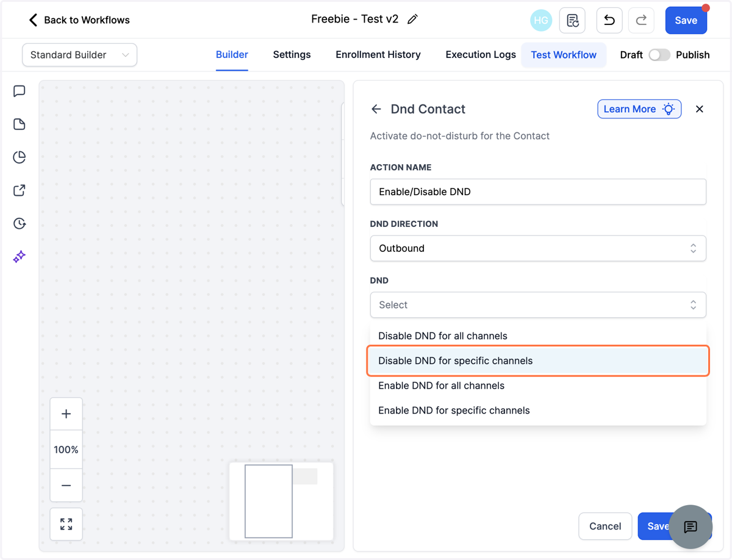The height and width of the screenshot is (560, 732).
Task: Close the Dnd Contact panel
Action: pos(700,109)
